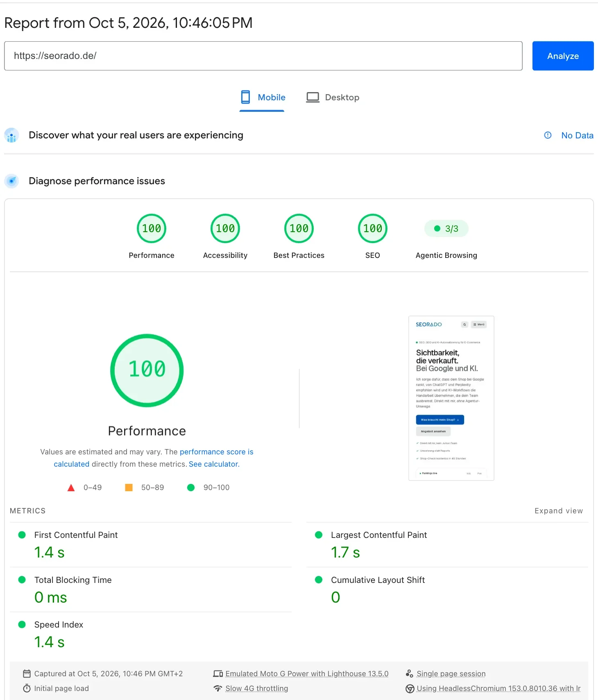Click the icon beside Single page session
Viewport: 598px width, 700px height.
pyautogui.click(x=410, y=673)
